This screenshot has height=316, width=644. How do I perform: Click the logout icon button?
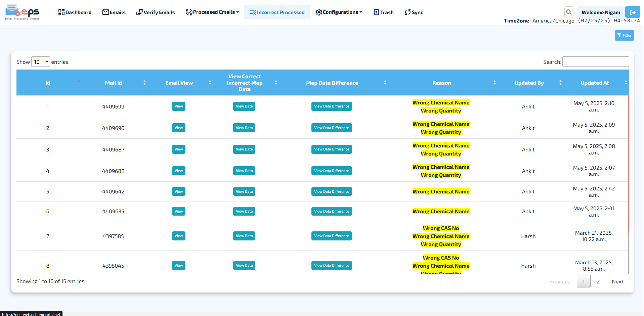click(x=632, y=12)
